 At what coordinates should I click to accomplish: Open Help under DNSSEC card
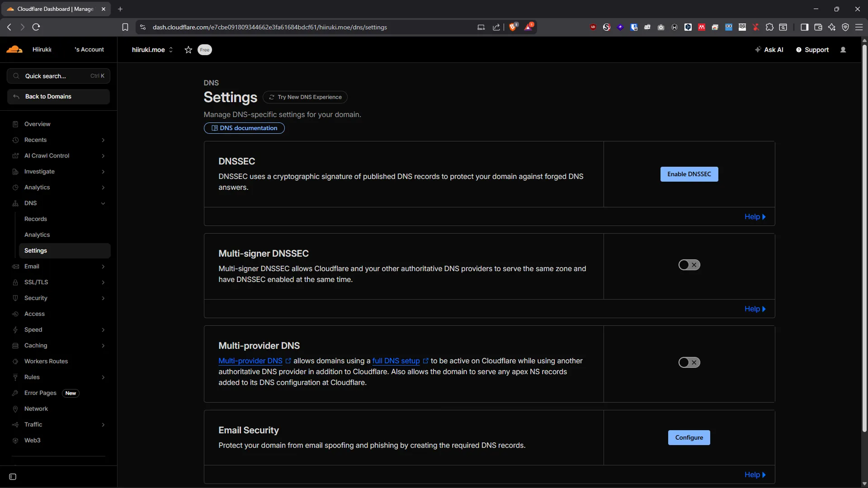click(x=755, y=217)
